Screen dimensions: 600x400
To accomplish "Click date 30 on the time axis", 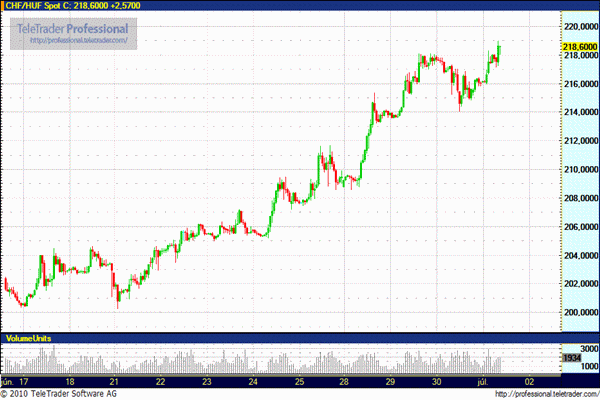I will 437,382.
